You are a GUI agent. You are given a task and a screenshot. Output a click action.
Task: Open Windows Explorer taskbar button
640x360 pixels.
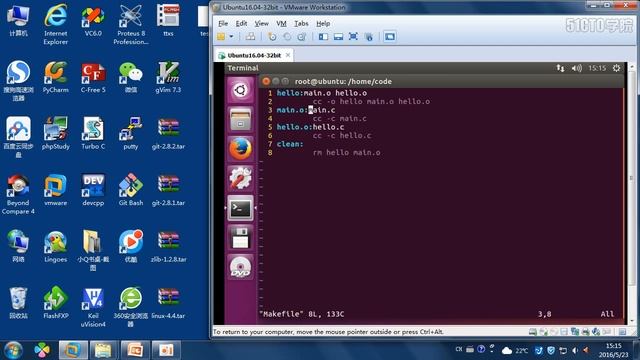pyautogui.click(x=103, y=350)
